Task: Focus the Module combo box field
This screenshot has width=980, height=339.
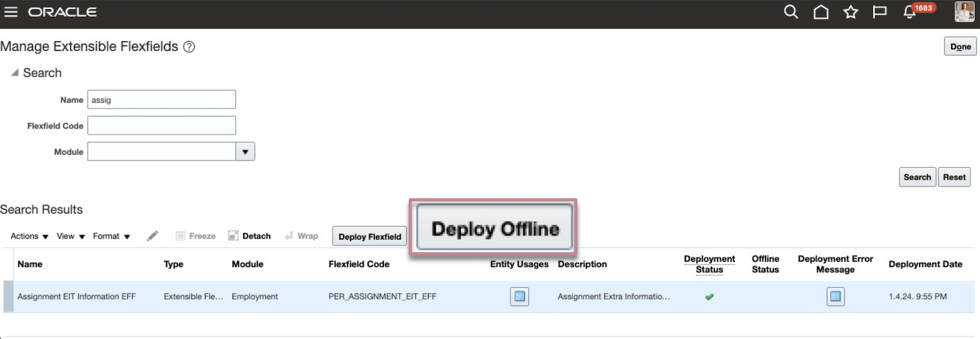Action: (x=161, y=151)
